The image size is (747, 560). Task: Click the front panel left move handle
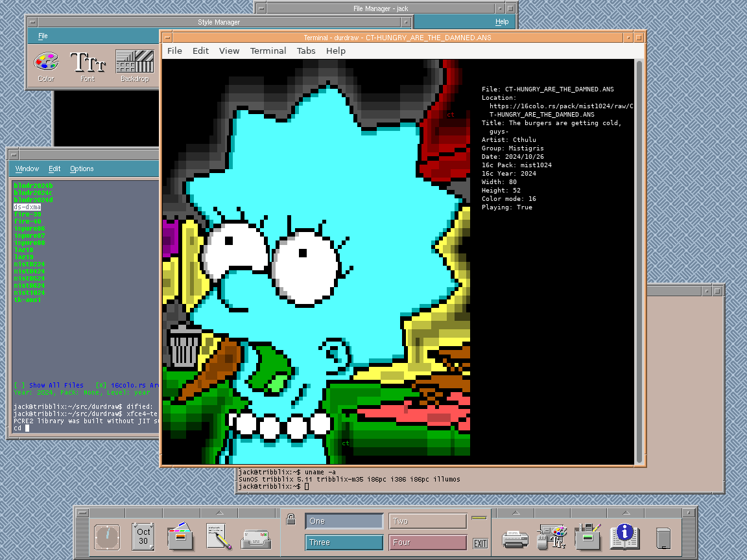(82, 538)
